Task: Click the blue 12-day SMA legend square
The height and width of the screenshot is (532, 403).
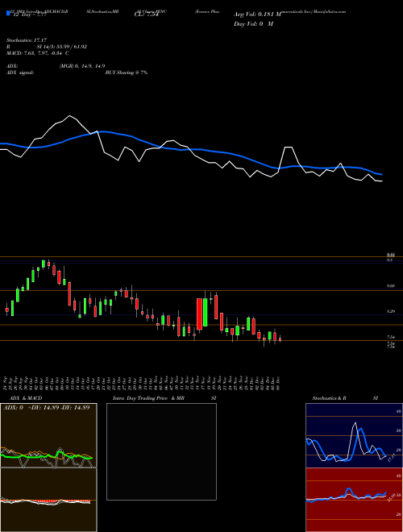Action: [8, 13]
